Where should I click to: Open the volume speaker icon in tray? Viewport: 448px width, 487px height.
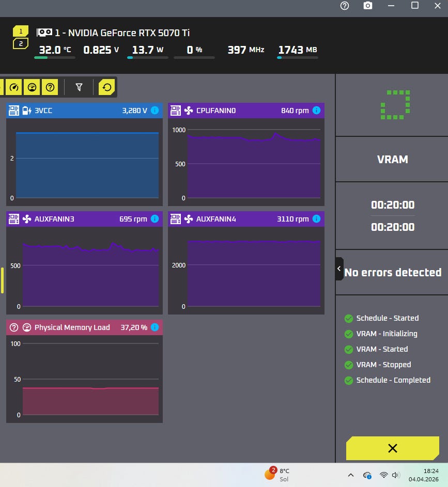click(x=395, y=475)
